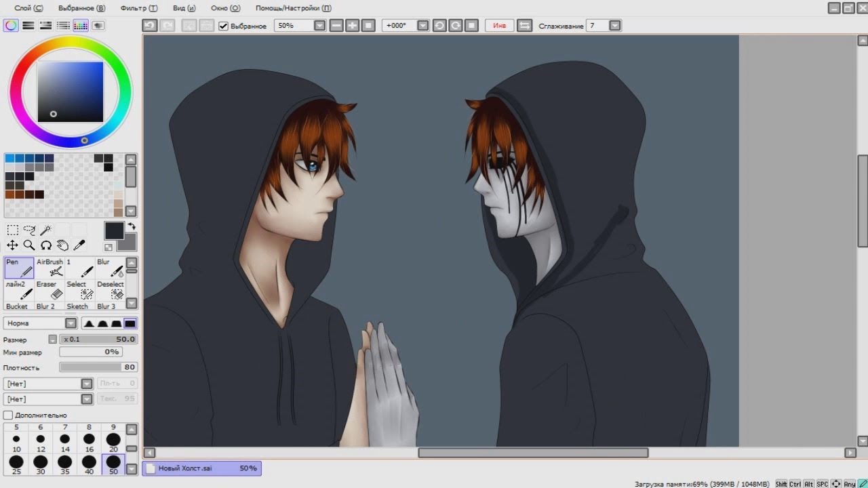The width and height of the screenshot is (868, 488).
Task: Uncheck the Выбранное checkbox
Action: 223,26
